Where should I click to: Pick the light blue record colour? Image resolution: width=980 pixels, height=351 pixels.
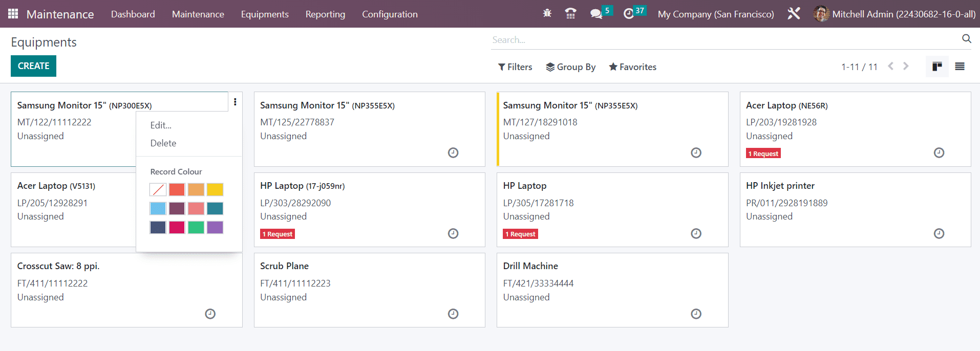(158, 208)
